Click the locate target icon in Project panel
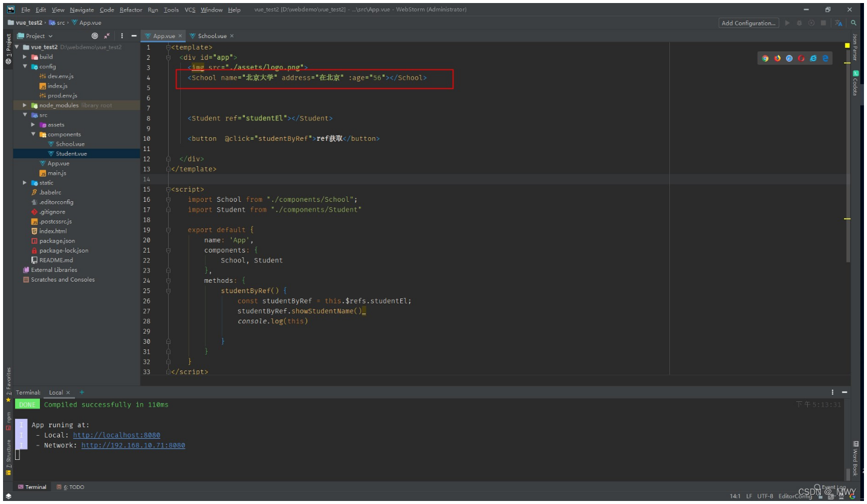Image resolution: width=867 pixels, height=504 pixels. click(x=94, y=36)
